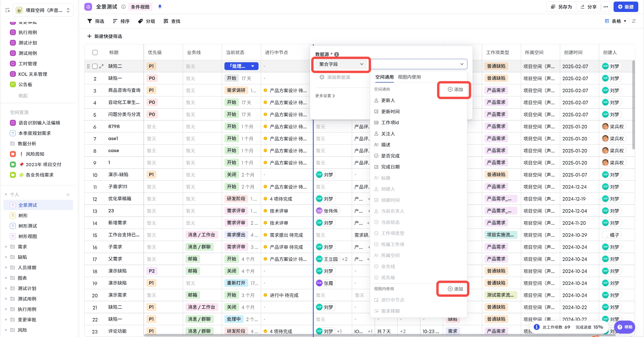Select 完成日期 from the field list
The width and height of the screenshot is (644, 337).
(418, 167)
